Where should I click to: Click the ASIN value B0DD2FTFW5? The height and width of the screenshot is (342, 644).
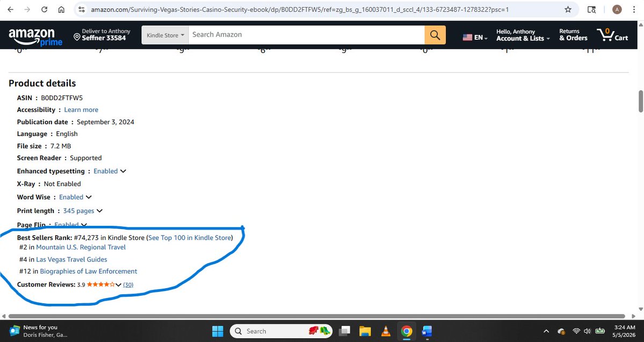pos(62,98)
